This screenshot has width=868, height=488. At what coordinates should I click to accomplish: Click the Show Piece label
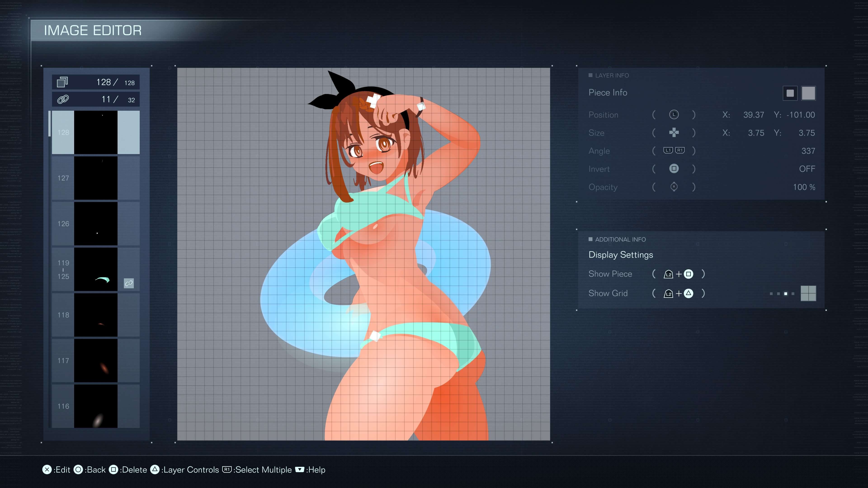(610, 274)
